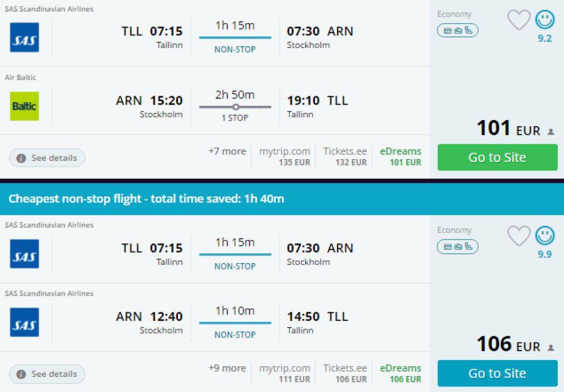This screenshot has height=392, width=564.
Task: Click the Air Baltic airline logo
Action: tap(25, 106)
